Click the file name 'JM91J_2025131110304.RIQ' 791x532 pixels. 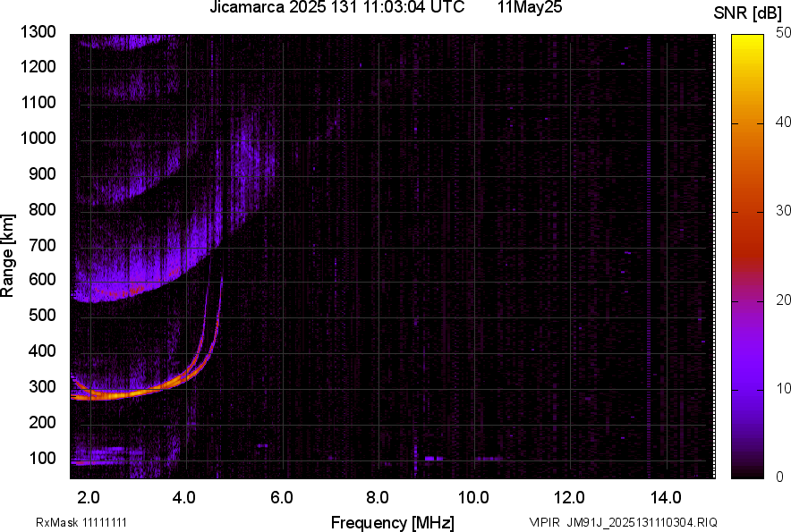642,522
